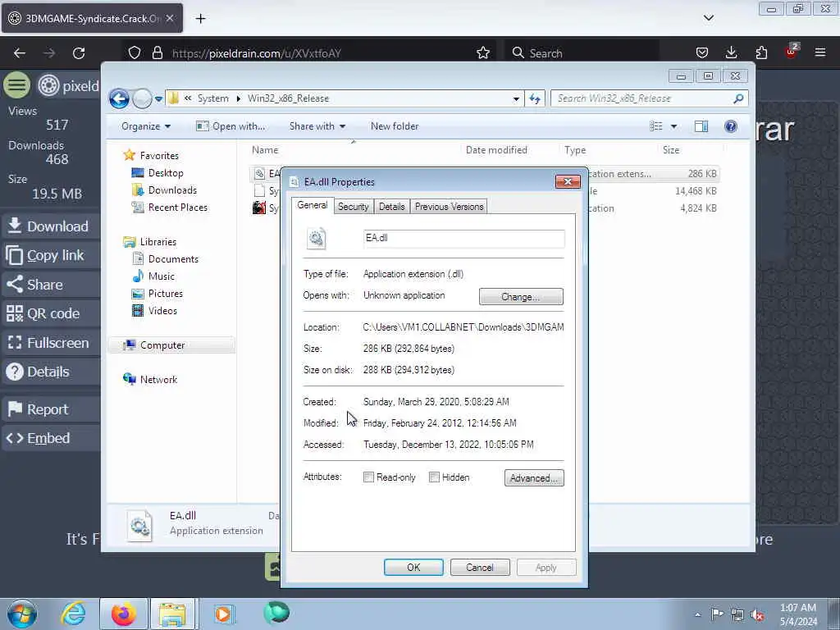This screenshot has width=840, height=630.
Task: Open the Documents library
Action: (x=173, y=258)
